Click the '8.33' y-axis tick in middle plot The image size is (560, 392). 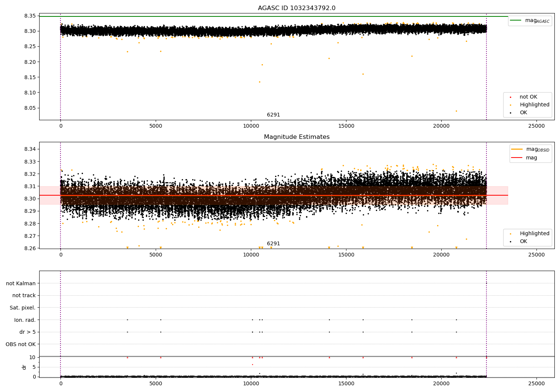click(30, 162)
